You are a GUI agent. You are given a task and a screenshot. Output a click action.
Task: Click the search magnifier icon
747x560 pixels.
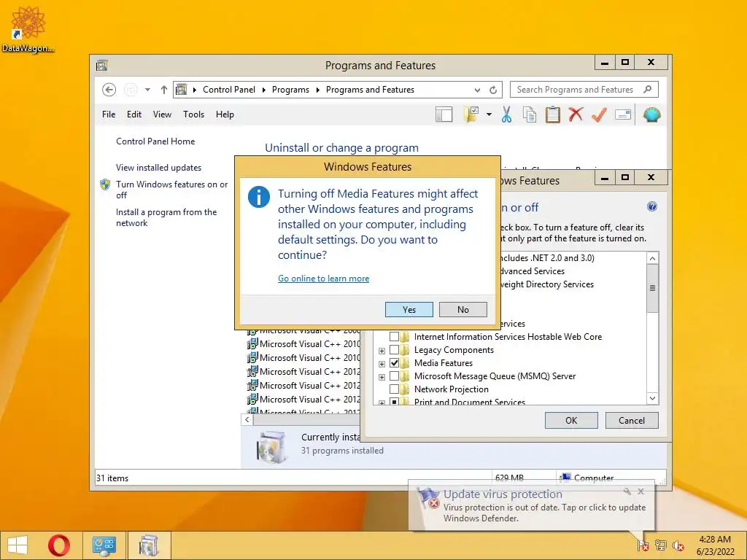click(x=647, y=90)
